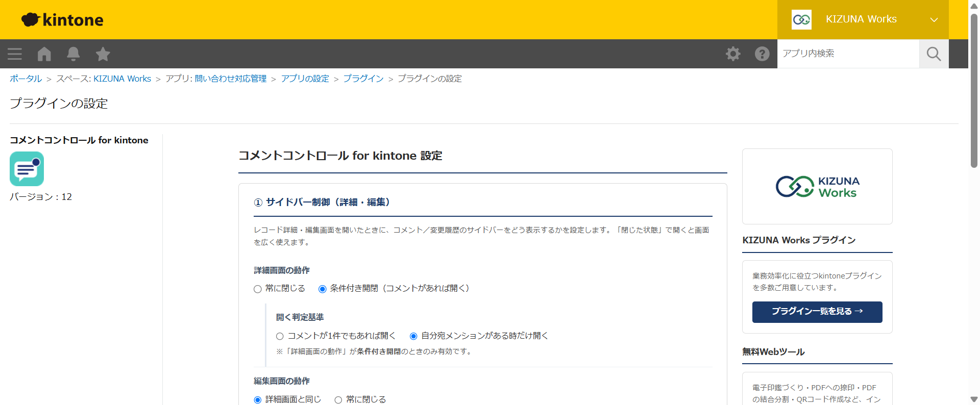Select 常に閉じる for 詳細画面の動作

click(x=258, y=289)
